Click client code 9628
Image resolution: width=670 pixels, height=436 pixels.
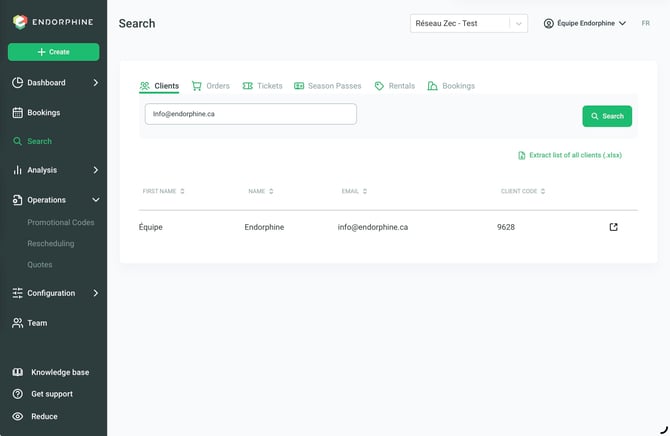505,227
